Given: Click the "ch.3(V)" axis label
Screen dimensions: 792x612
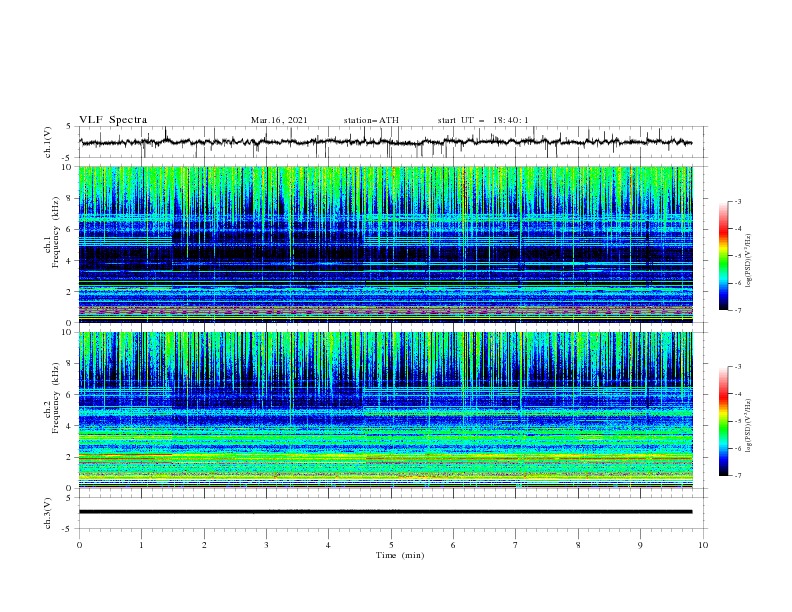Looking at the screenshot, I should 48,513.
